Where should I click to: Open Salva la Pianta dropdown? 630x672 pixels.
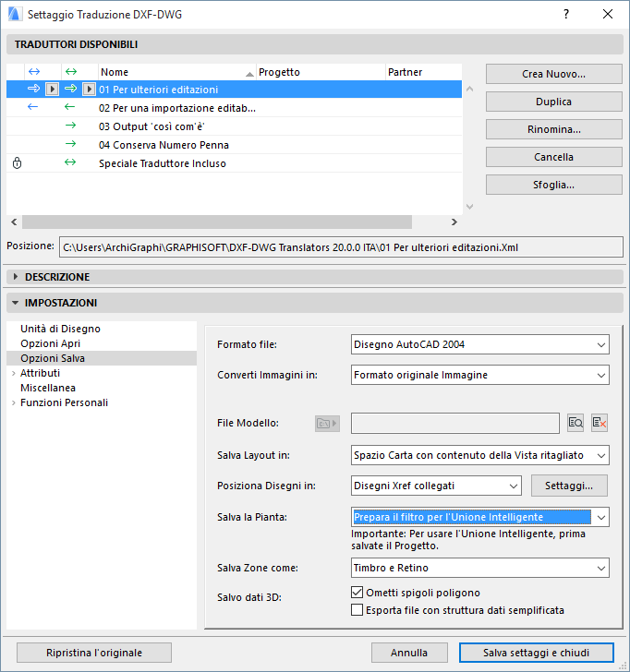click(x=480, y=517)
